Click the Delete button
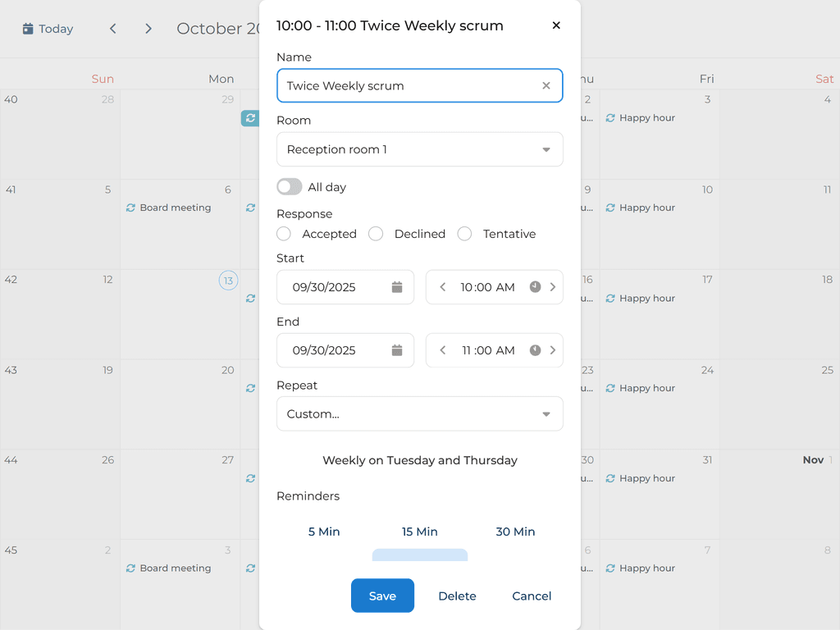The image size is (840, 630). [457, 596]
